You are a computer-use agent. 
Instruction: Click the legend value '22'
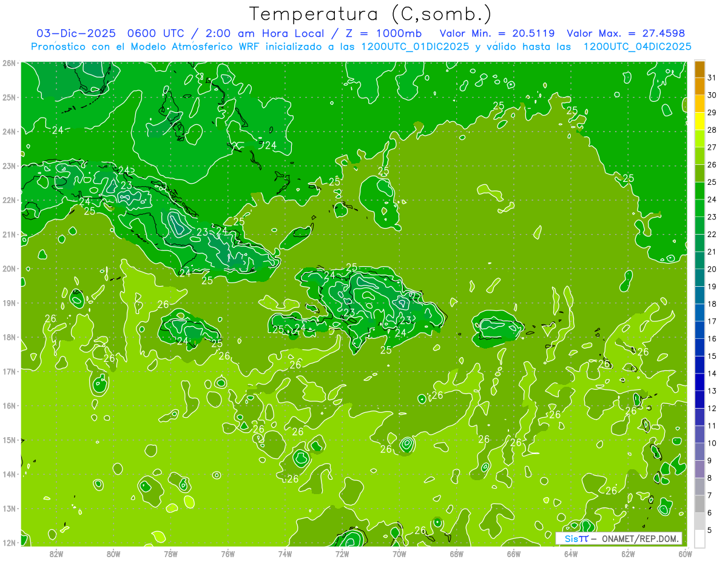coord(712,235)
